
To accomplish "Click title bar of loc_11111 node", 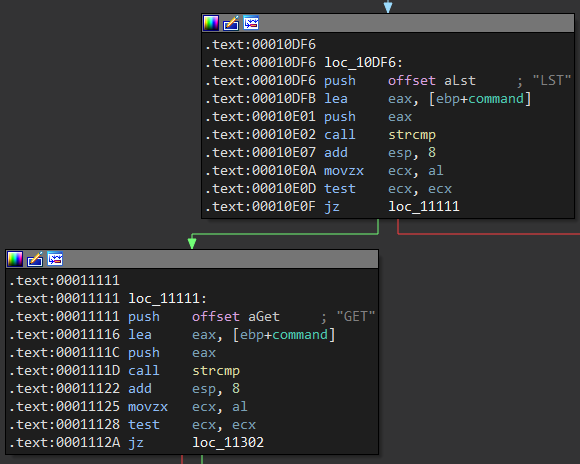I will point(192,259).
